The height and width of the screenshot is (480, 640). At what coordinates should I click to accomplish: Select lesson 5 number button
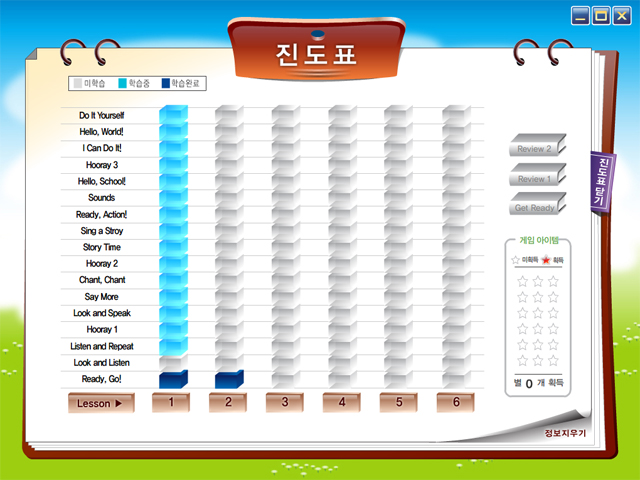[399, 402]
